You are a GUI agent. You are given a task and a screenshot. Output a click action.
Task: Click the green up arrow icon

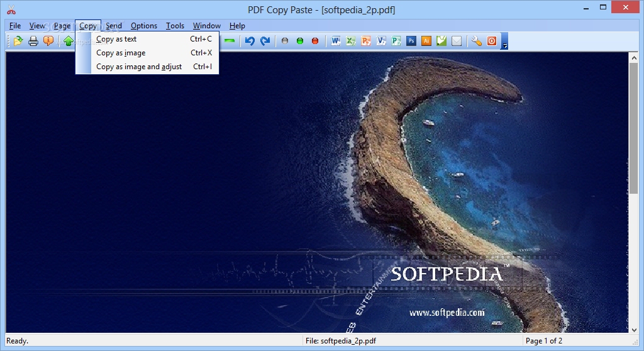[x=69, y=41]
